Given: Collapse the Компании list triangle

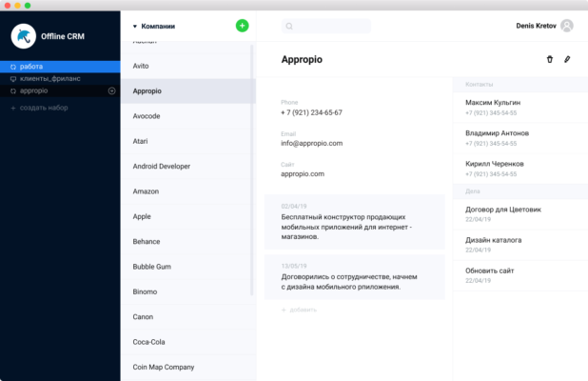Looking at the screenshot, I should point(135,27).
